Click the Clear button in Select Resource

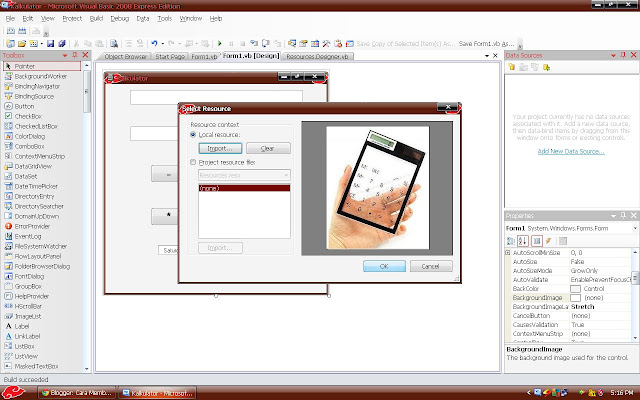[268, 148]
